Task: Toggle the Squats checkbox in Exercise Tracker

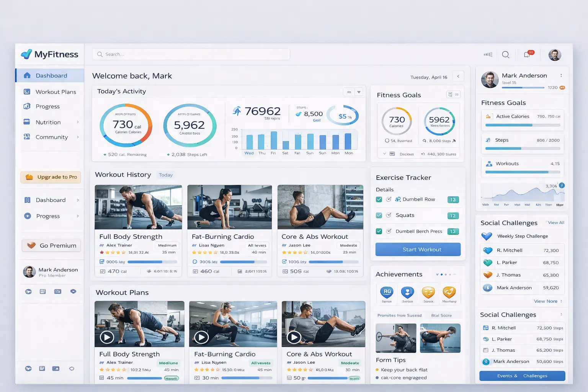Action: tap(379, 215)
